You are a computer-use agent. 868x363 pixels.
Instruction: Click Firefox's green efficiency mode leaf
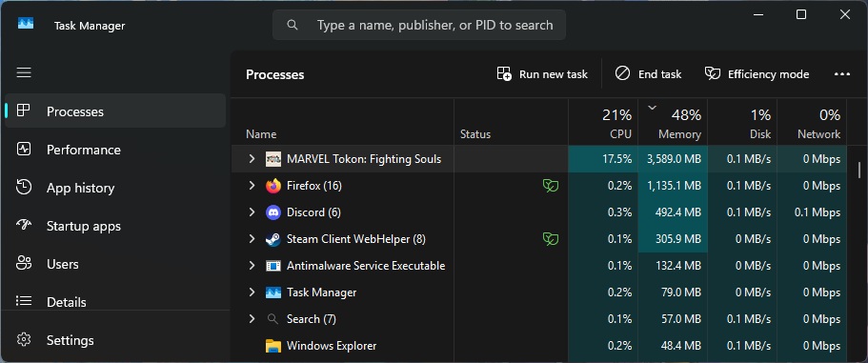(x=551, y=186)
